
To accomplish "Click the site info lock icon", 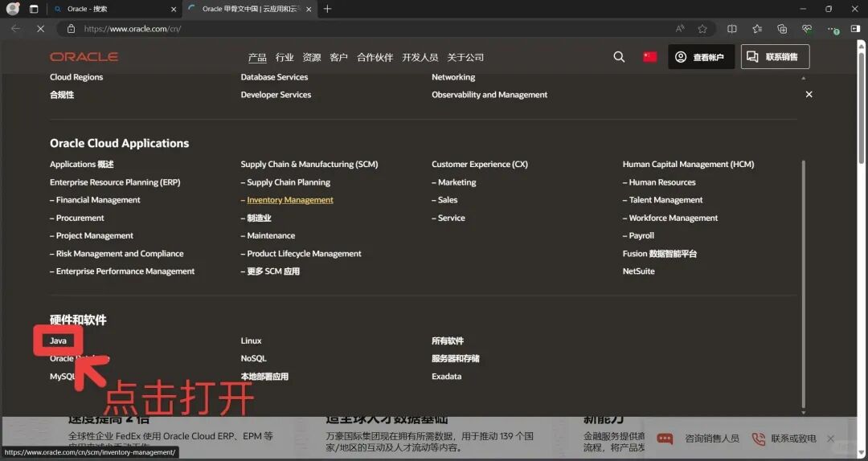I will (x=71, y=29).
